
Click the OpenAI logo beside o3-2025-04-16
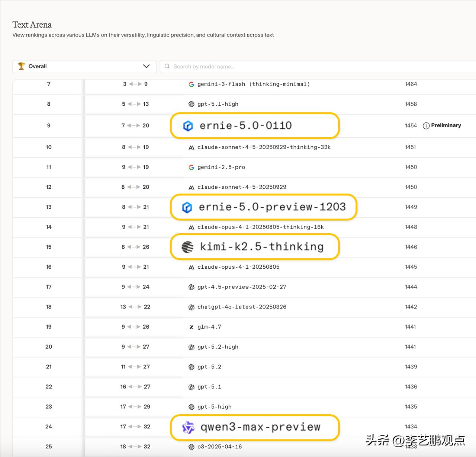191,447
